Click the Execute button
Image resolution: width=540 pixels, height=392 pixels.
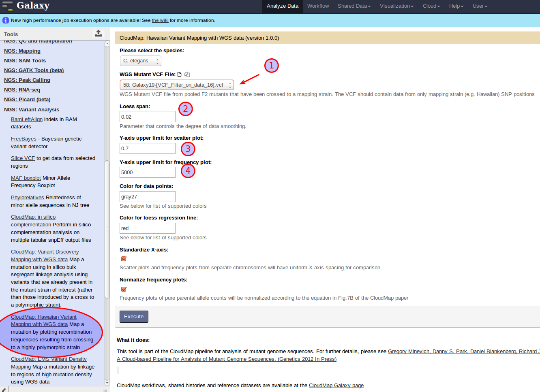click(x=134, y=317)
